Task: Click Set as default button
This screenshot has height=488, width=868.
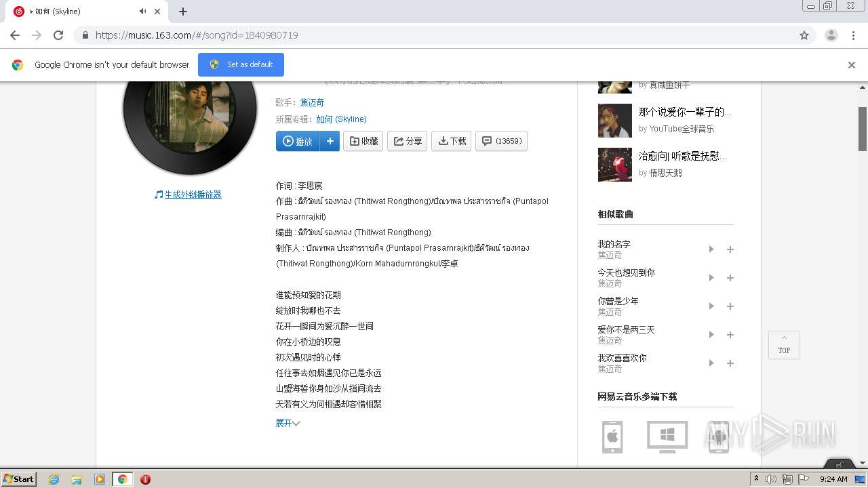Action: (241, 64)
